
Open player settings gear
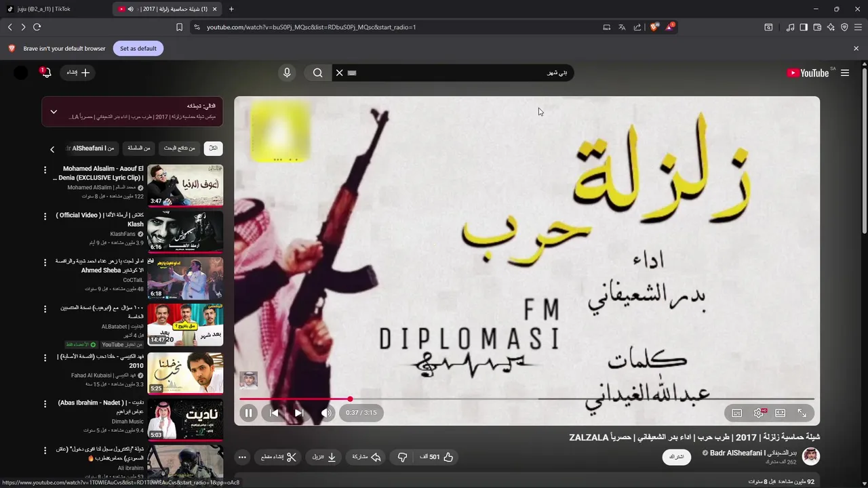759,413
